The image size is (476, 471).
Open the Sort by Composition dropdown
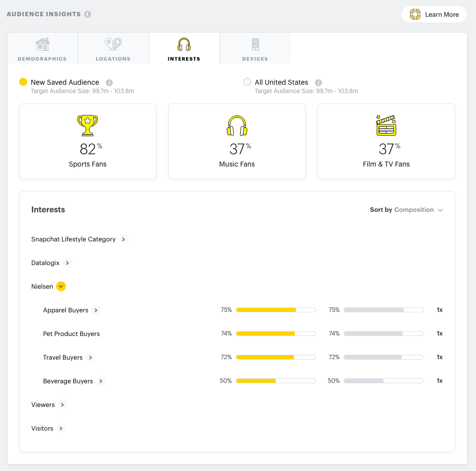406,210
